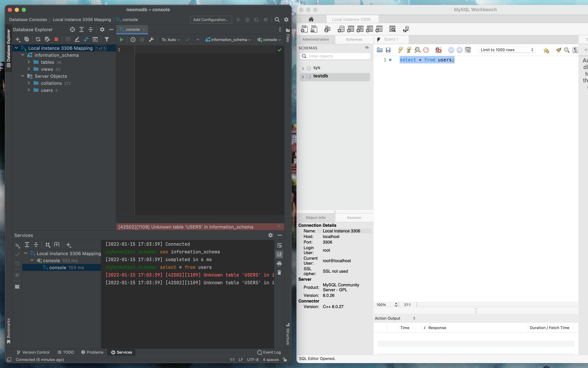
Task: Open the Services panel gear options
Action: [x=270, y=235]
